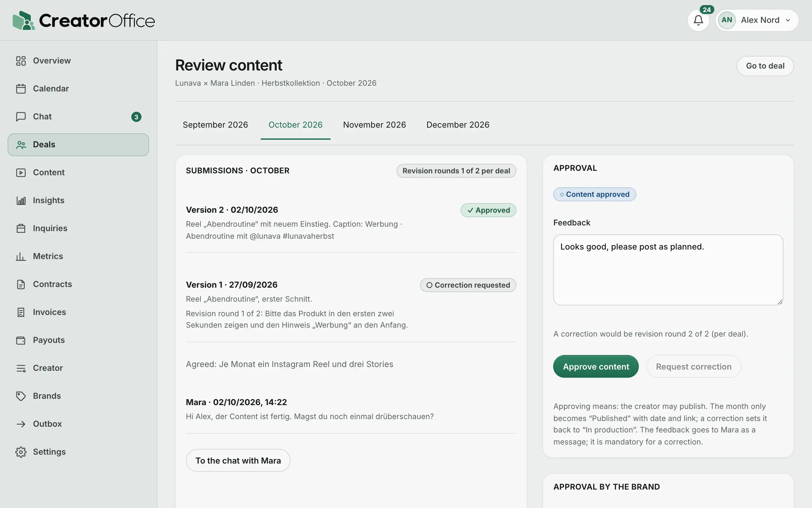The image size is (812, 508).
Task: Click the Version 1 · 27/09/2026 heading
Action: pos(232,284)
